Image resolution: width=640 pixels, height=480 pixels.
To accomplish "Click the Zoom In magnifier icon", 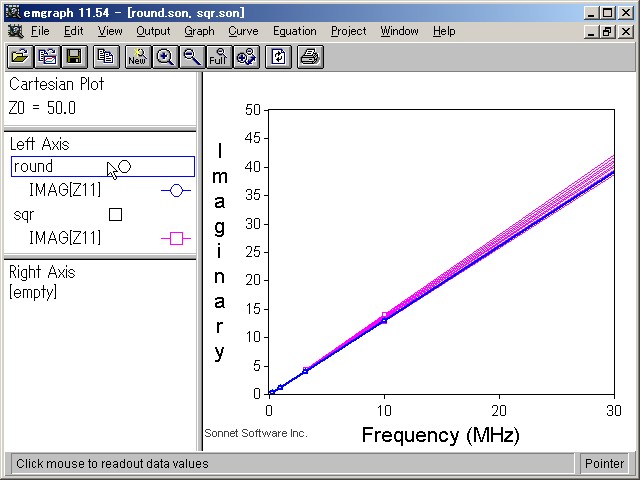I will point(164,57).
